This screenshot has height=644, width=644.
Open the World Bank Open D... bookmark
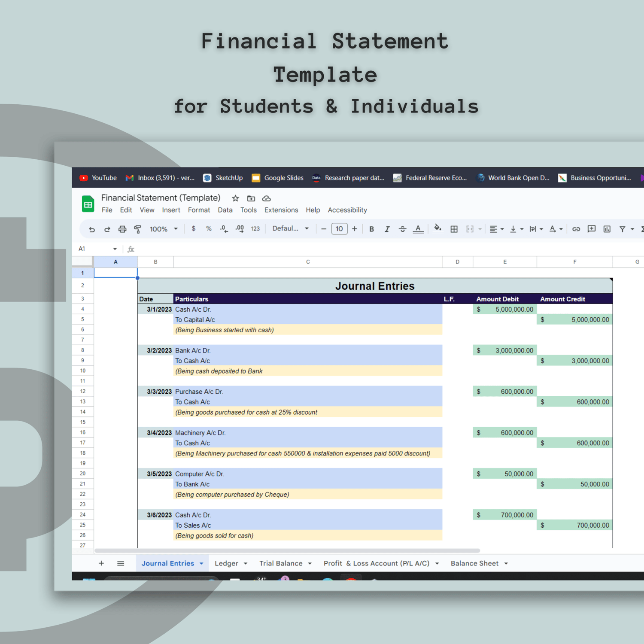click(x=513, y=178)
